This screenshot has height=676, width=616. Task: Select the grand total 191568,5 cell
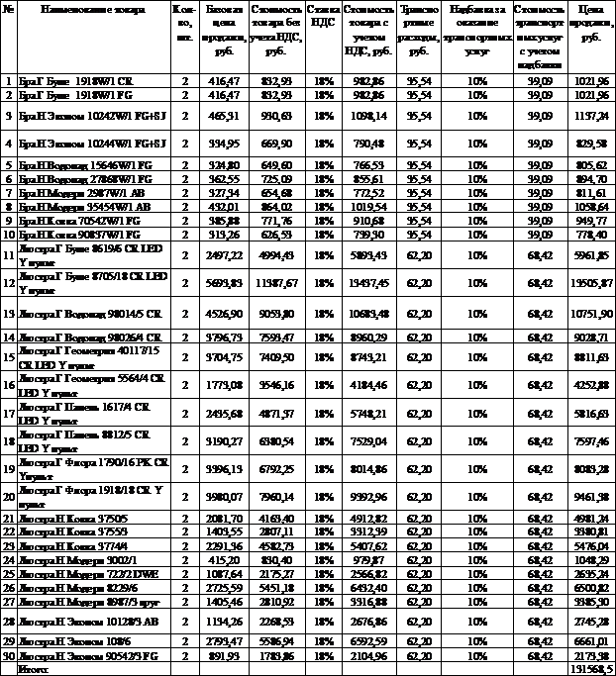coord(591,669)
